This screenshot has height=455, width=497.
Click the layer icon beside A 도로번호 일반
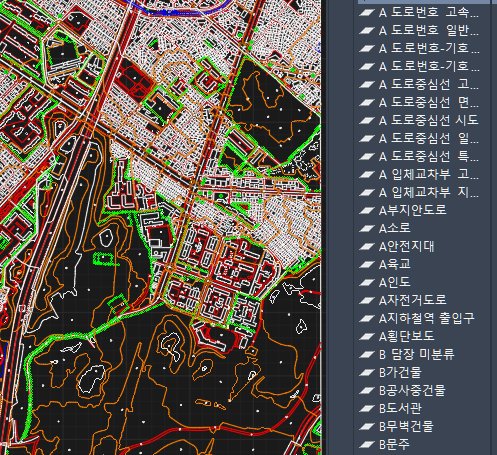[367, 31]
